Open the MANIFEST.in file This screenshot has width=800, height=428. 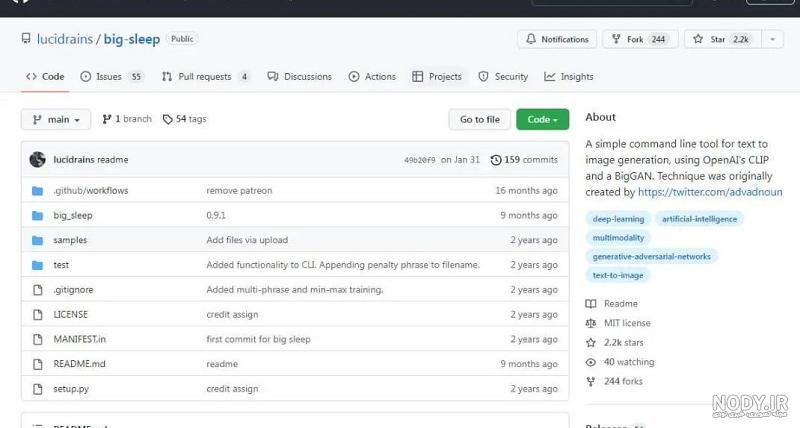(x=80, y=339)
